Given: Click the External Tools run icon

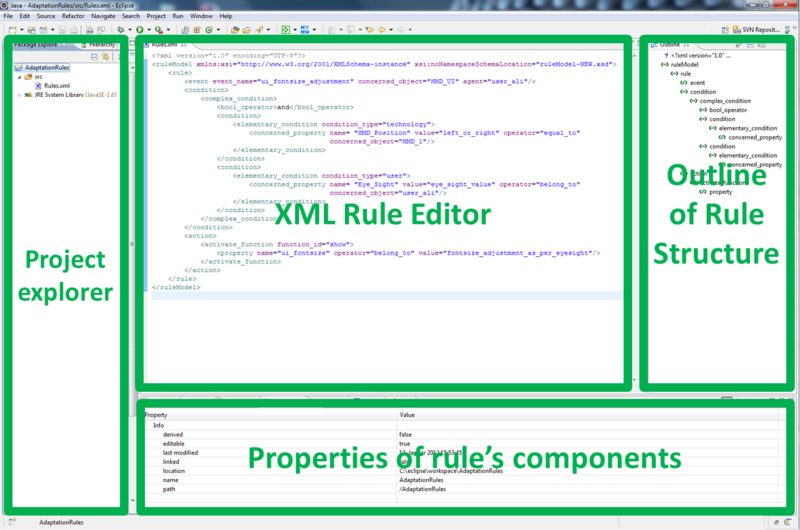Looking at the screenshot, I should tap(157, 31).
